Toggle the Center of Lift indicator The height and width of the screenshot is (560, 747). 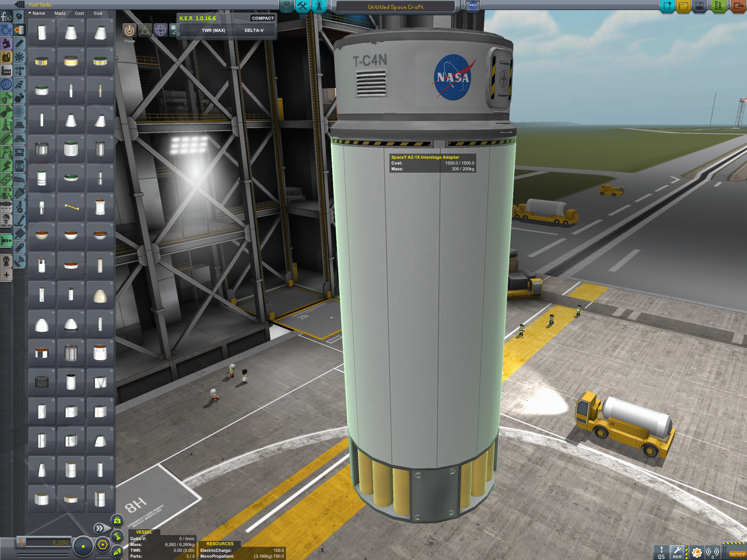(x=117, y=551)
